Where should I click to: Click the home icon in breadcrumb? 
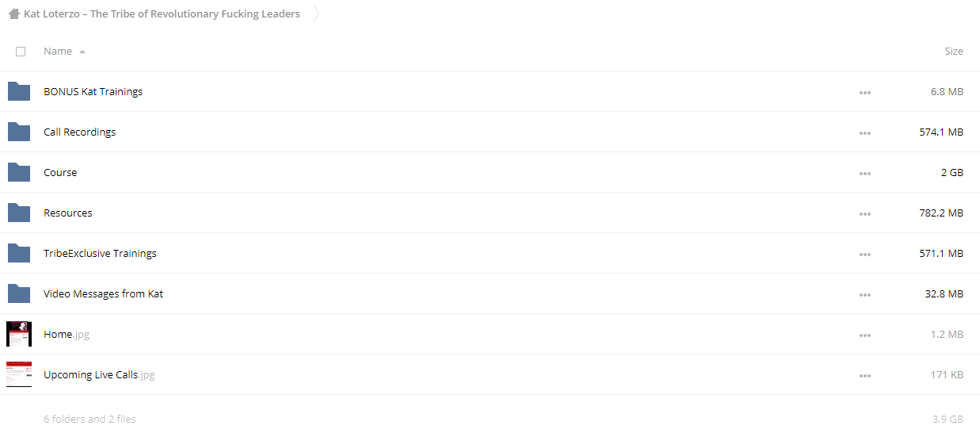14,13
